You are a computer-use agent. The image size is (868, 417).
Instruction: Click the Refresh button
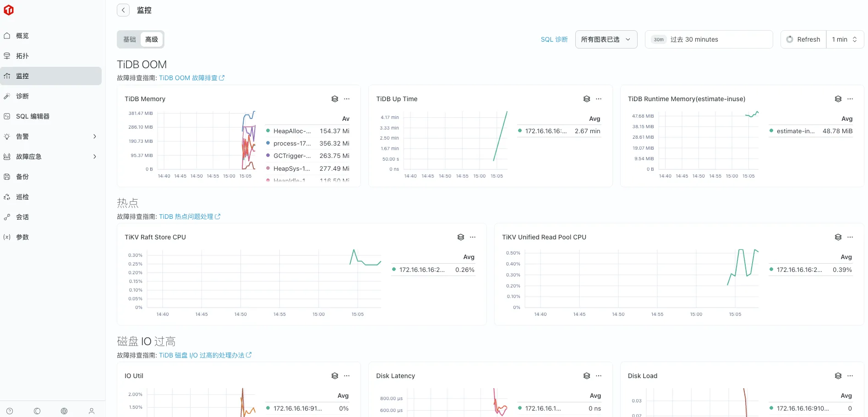802,39
